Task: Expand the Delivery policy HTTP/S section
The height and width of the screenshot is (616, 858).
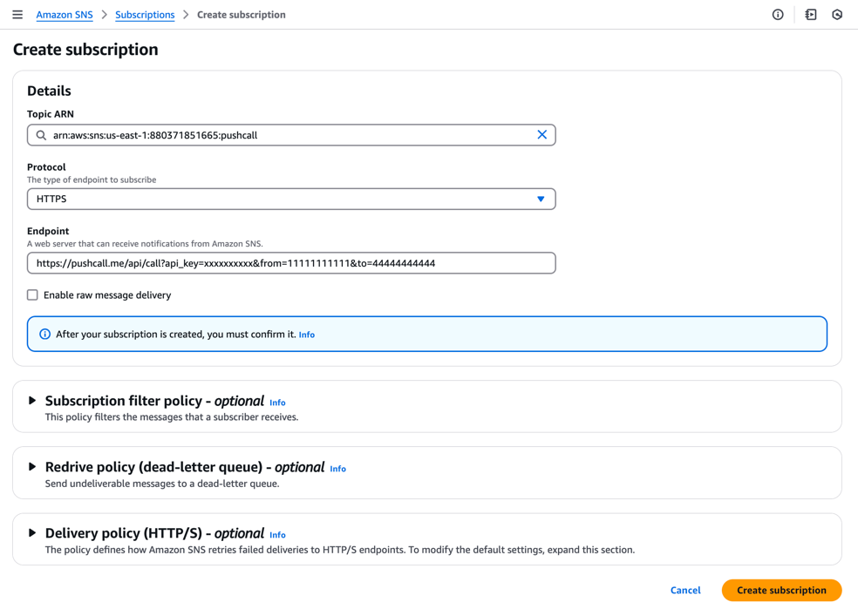Action: pyautogui.click(x=32, y=532)
